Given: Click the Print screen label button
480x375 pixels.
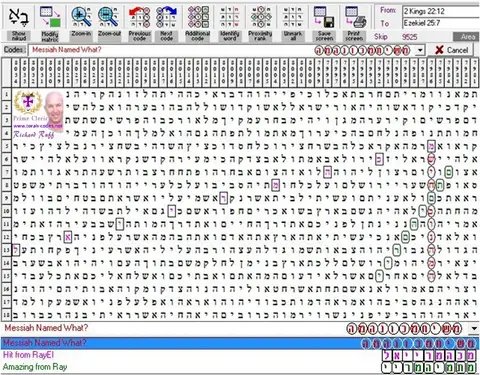Looking at the screenshot, I should coord(354,36).
